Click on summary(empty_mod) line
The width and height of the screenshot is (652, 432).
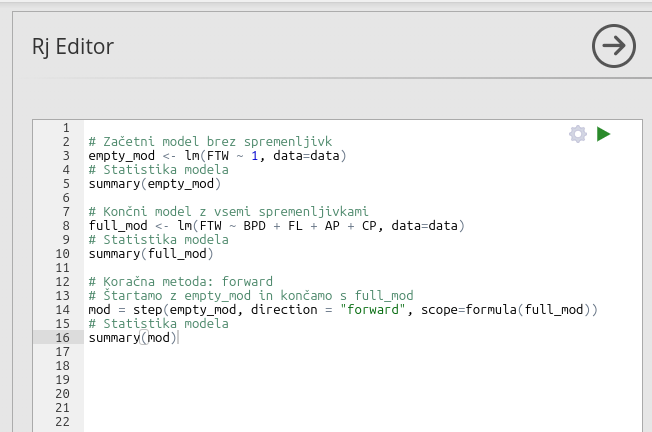[x=154, y=183]
